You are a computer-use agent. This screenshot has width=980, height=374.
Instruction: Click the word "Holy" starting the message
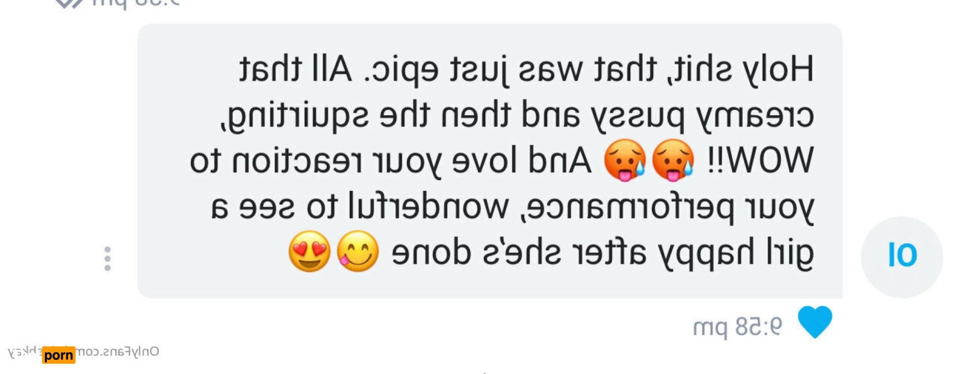click(x=777, y=70)
